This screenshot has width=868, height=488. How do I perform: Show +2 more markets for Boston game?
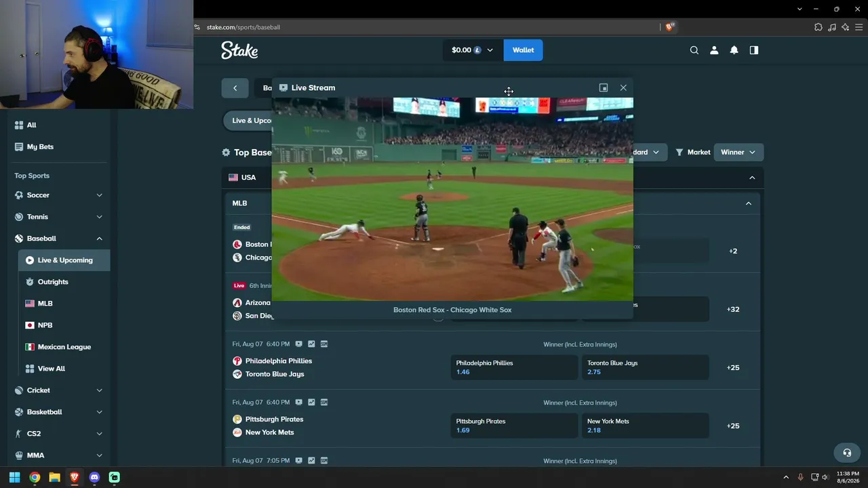(x=733, y=251)
